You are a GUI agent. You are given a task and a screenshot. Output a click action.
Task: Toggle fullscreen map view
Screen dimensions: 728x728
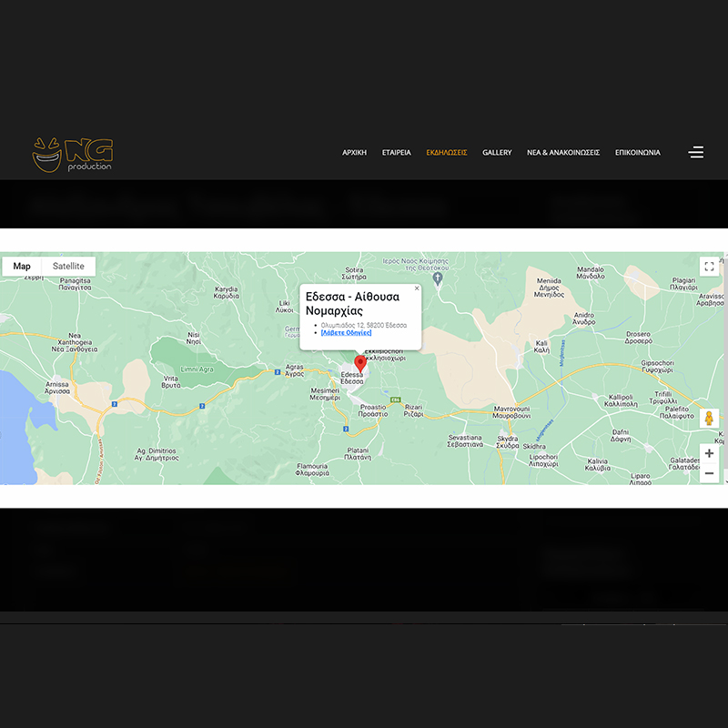pyautogui.click(x=709, y=266)
